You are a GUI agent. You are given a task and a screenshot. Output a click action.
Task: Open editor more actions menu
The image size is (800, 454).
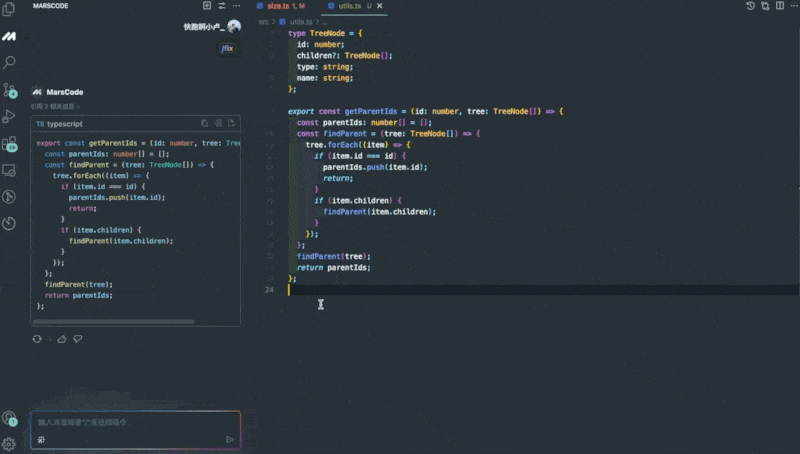[794, 6]
